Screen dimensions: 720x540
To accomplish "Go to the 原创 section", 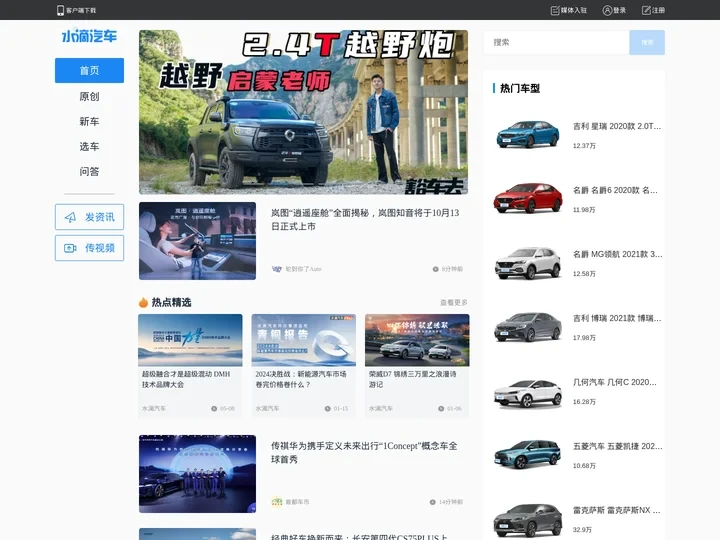I will [89, 96].
